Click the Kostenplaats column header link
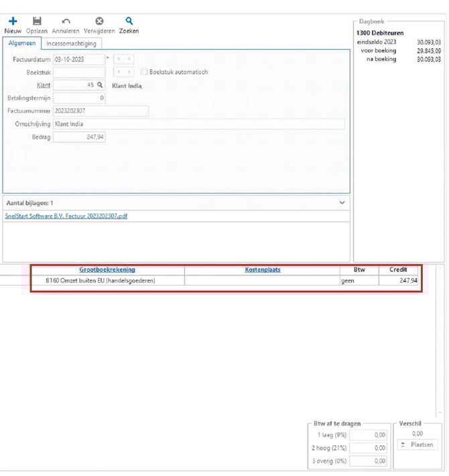Viewport: 449px width, 476px height. 262,270
